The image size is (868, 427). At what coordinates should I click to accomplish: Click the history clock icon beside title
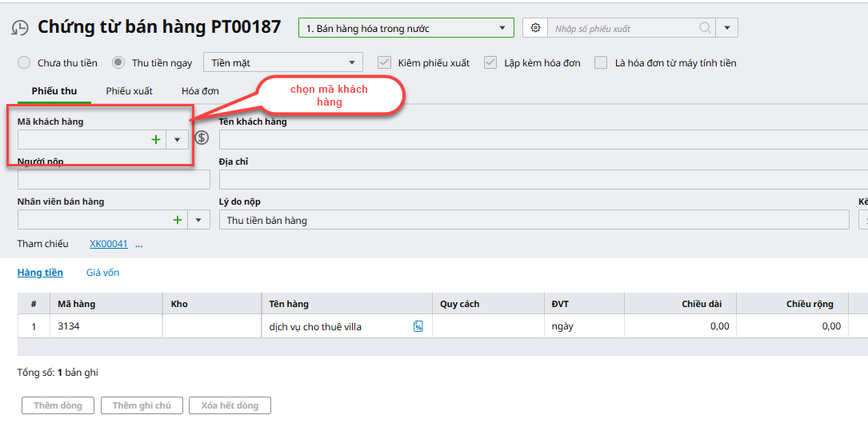point(19,28)
